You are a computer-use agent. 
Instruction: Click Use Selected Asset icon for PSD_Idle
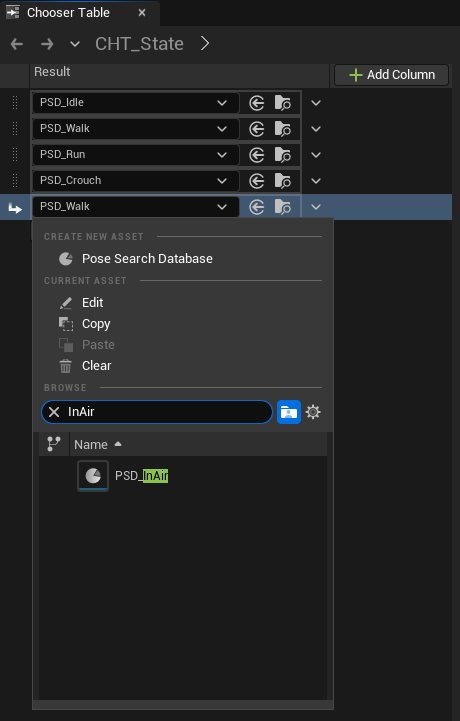click(257, 103)
